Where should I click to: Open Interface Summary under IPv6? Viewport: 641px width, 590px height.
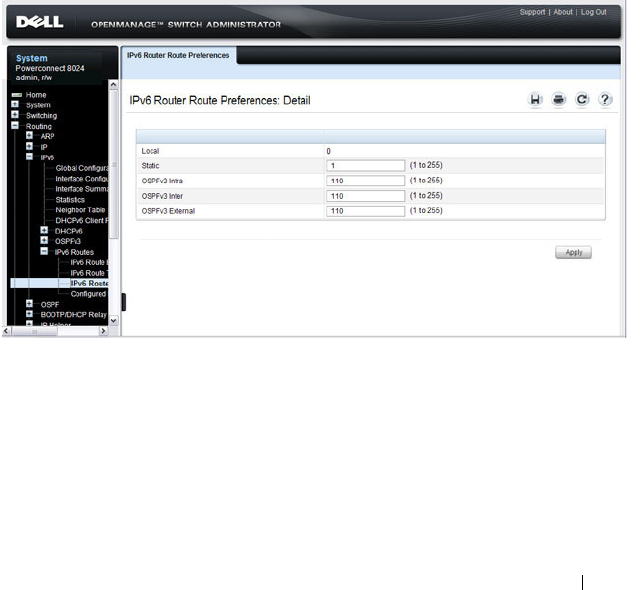click(x=82, y=189)
